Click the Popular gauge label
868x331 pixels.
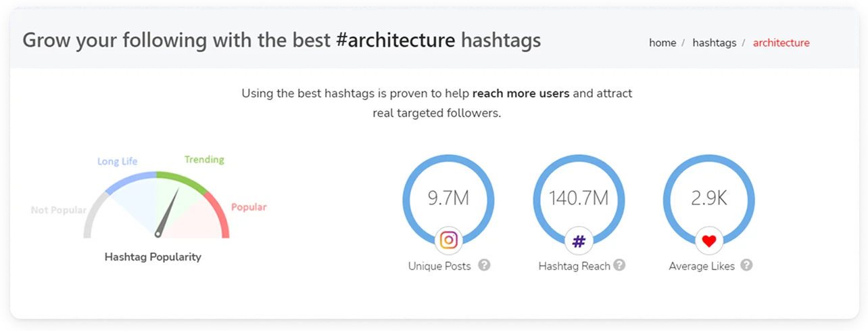(x=249, y=207)
